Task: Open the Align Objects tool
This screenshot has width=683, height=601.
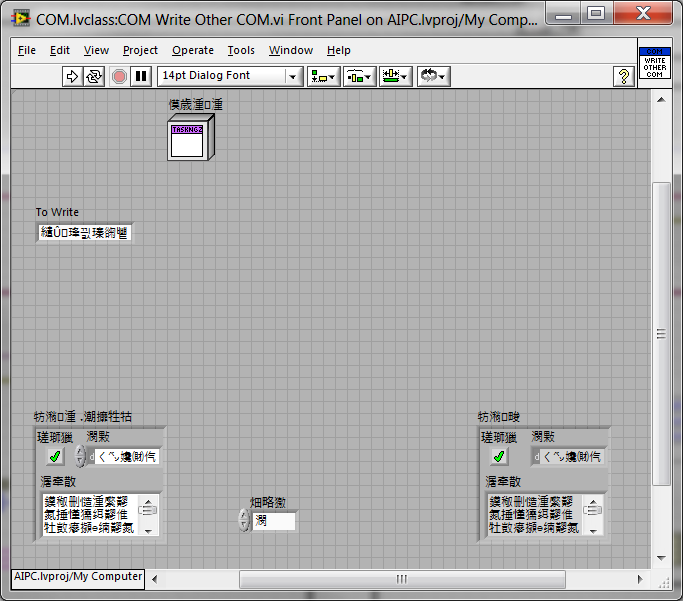Action: coord(324,77)
